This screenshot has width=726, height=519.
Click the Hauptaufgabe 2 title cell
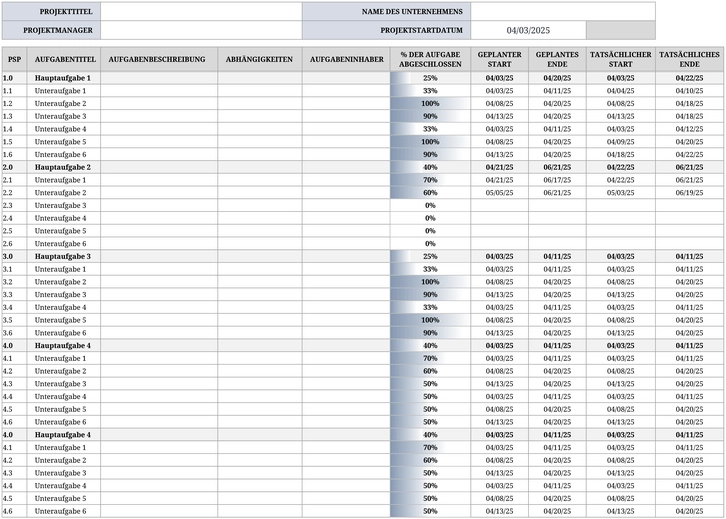pyautogui.click(x=64, y=167)
